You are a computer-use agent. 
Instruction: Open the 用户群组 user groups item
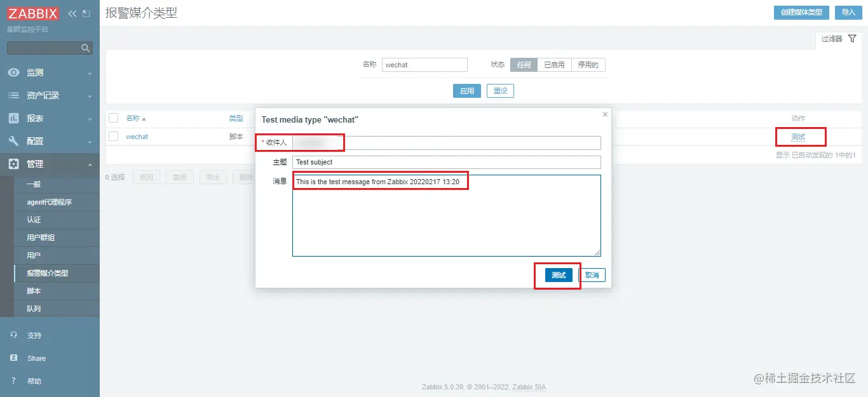coord(57,238)
